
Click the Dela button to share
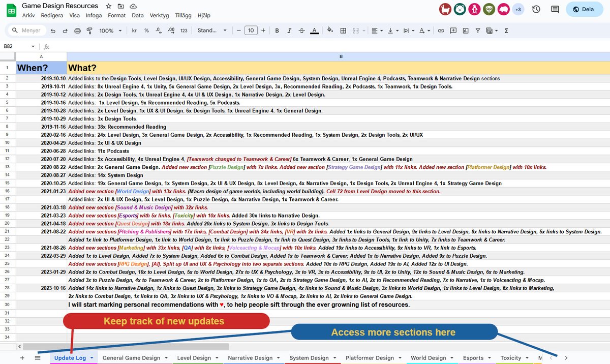584,9
